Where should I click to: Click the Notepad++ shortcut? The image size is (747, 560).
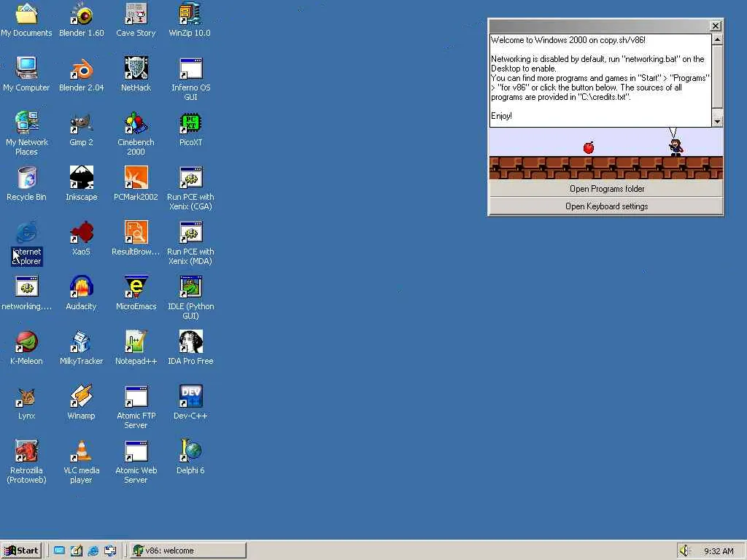(136, 342)
